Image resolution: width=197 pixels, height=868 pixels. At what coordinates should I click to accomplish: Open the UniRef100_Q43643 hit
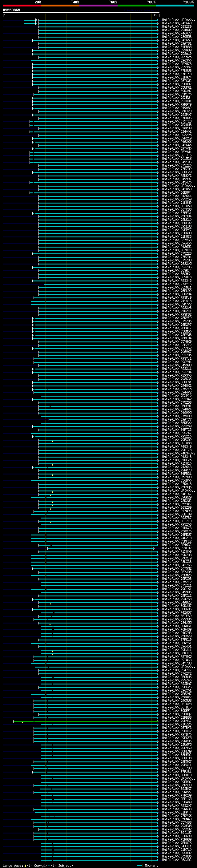coord(177,467)
